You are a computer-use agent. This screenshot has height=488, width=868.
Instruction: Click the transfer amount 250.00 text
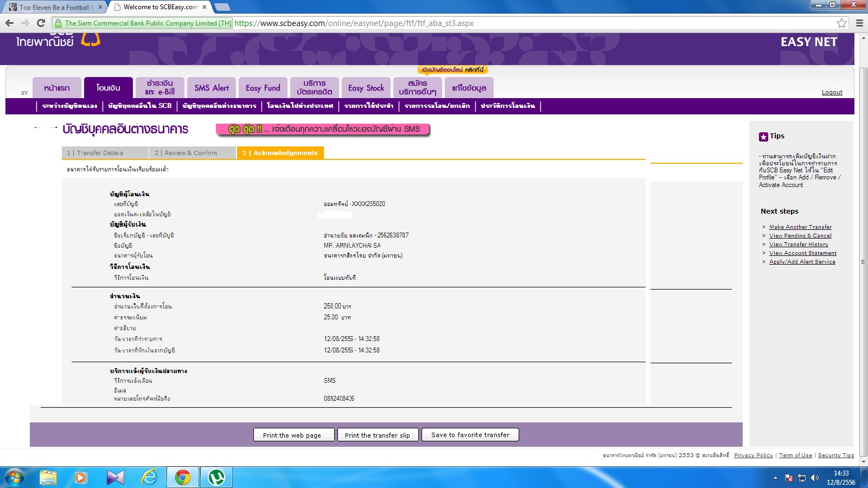pos(333,306)
